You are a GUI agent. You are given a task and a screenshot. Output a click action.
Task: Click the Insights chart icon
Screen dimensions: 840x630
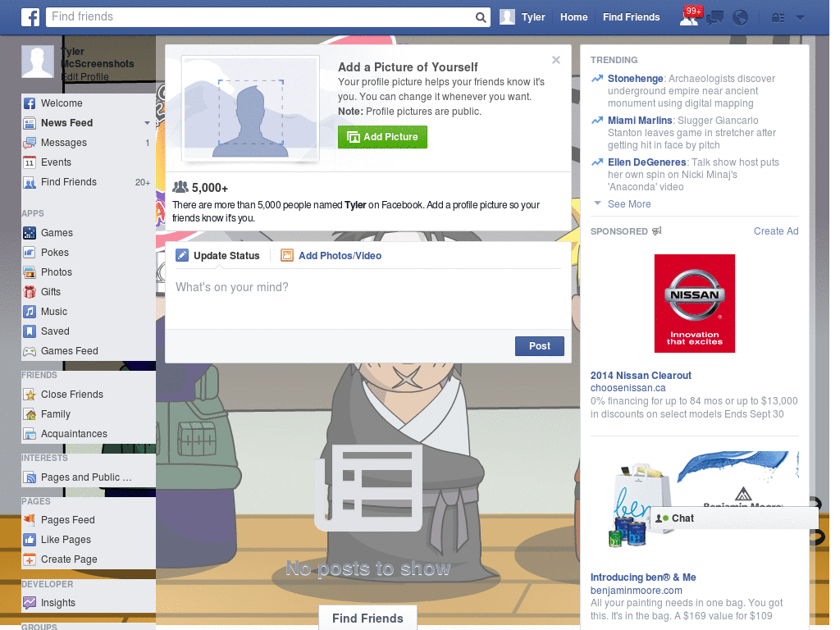click(x=30, y=603)
